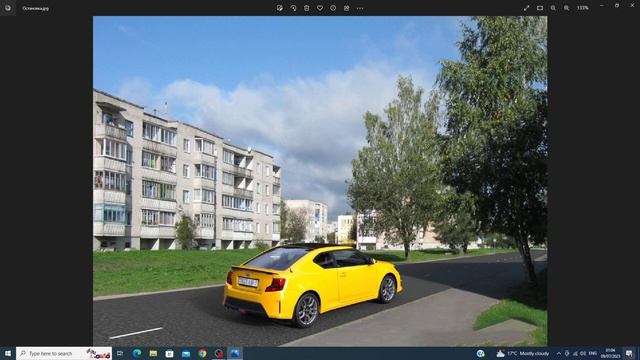Click the Type here to search box
This screenshot has width=640, height=360.
(64, 353)
